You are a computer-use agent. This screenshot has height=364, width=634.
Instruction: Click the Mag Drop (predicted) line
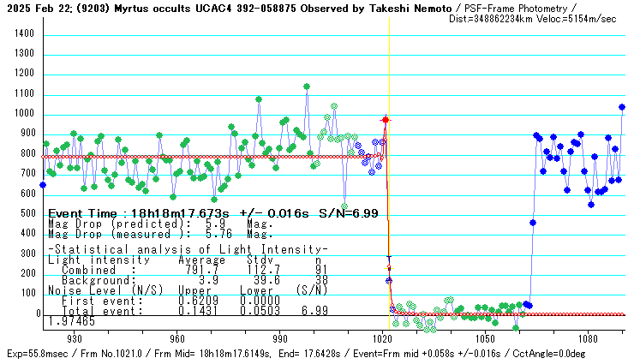[160, 223]
